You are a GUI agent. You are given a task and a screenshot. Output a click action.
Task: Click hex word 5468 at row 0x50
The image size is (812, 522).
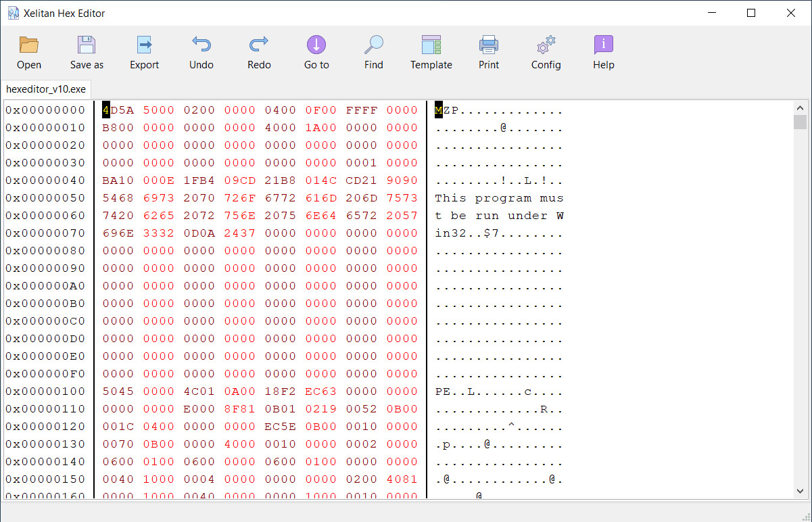118,198
